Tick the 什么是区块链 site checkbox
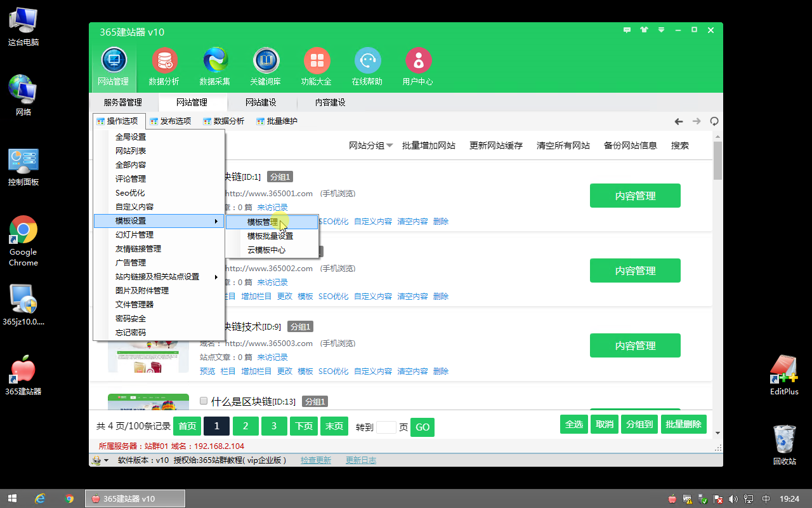Image resolution: width=812 pixels, height=508 pixels. [204, 401]
